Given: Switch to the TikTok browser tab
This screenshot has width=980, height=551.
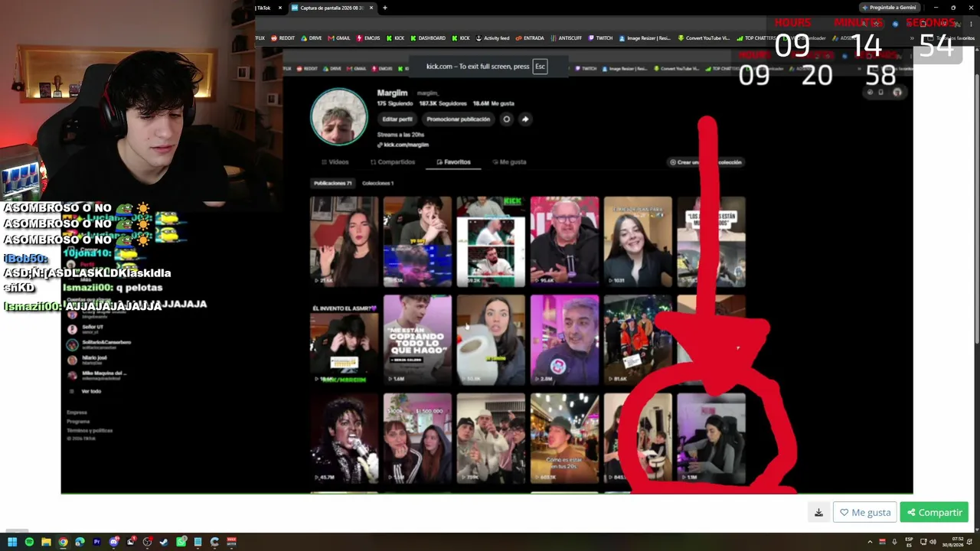Looking at the screenshot, I should [x=269, y=8].
